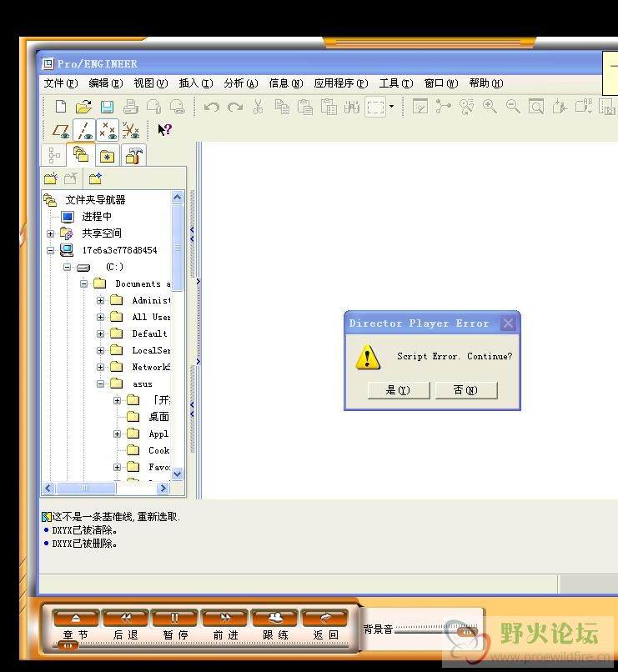Toggle datum point display
This screenshot has height=672, width=618.
pos(108,130)
